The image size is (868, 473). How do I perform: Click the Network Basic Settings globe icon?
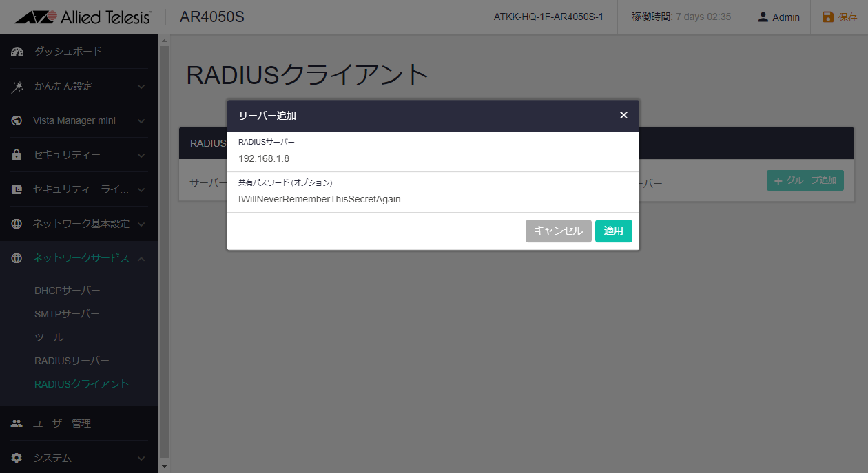pyautogui.click(x=17, y=224)
